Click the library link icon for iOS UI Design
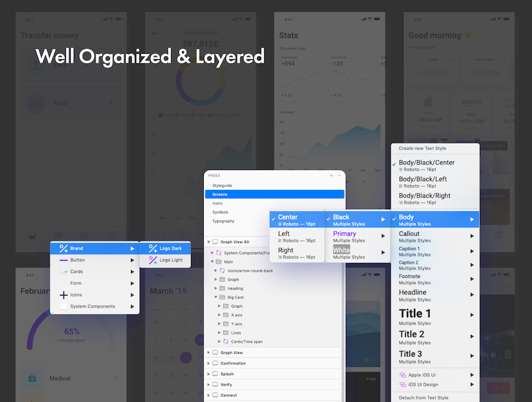The width and height of the screenshot is (532, 402). tap(403, 384)
